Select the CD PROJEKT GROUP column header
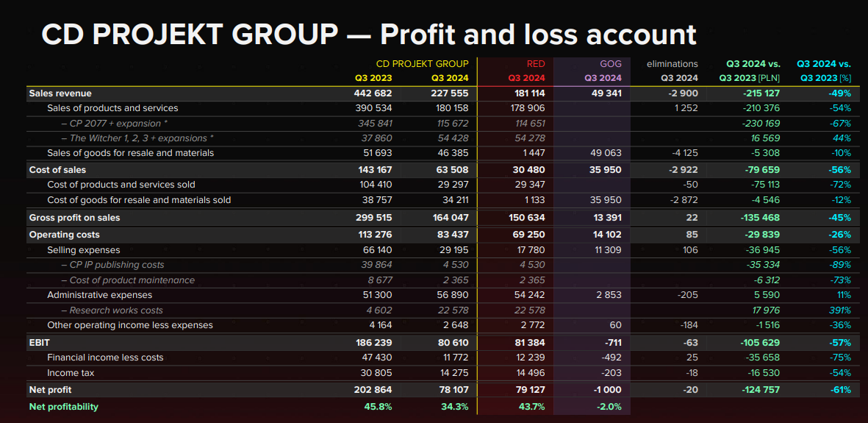This screenshot has height=423, width=868. point(422,64)
